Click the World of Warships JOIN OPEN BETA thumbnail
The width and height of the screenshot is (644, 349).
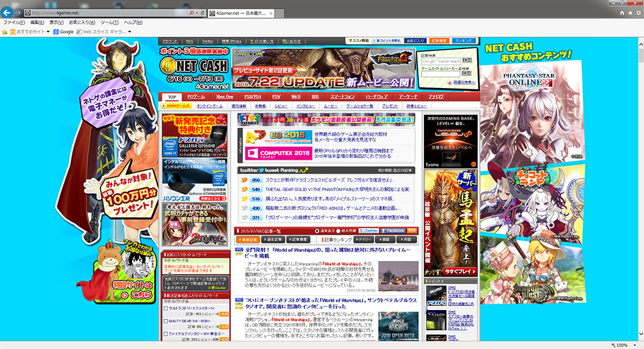[x=398, y=326]
